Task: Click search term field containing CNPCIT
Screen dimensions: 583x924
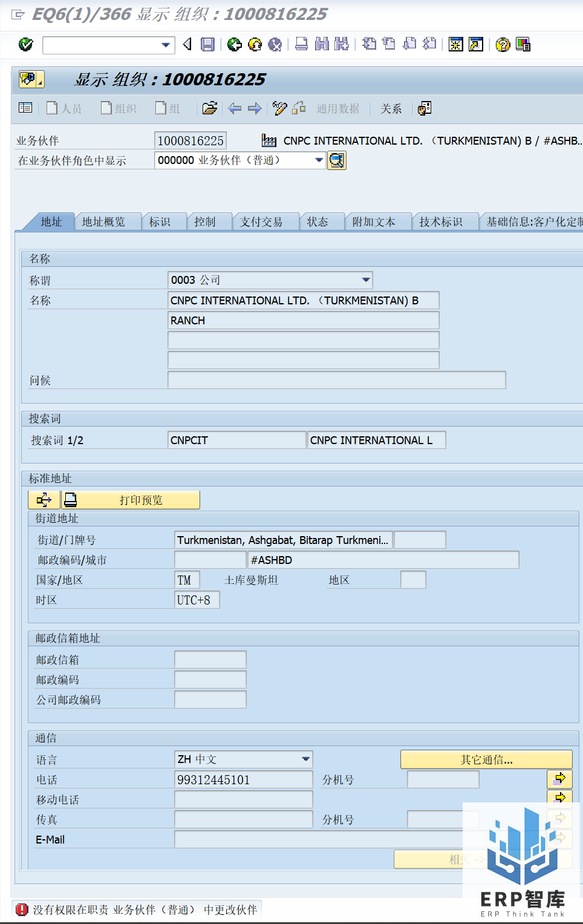Action: pyautogui.click(x=236, y=441)
